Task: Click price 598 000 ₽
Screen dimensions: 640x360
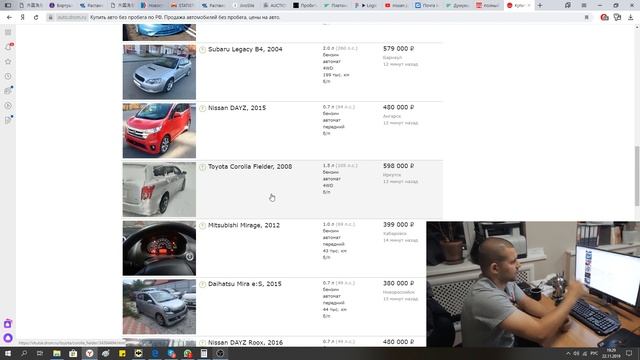Action: pyautogui.click(x=398, y=166)
